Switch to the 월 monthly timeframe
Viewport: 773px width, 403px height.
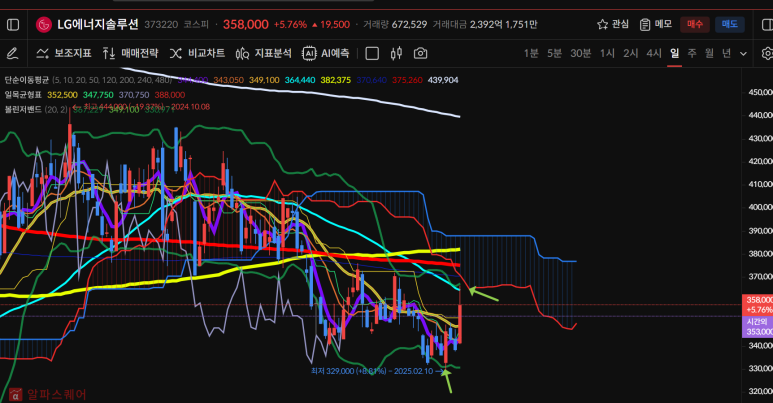pos(709,53)
